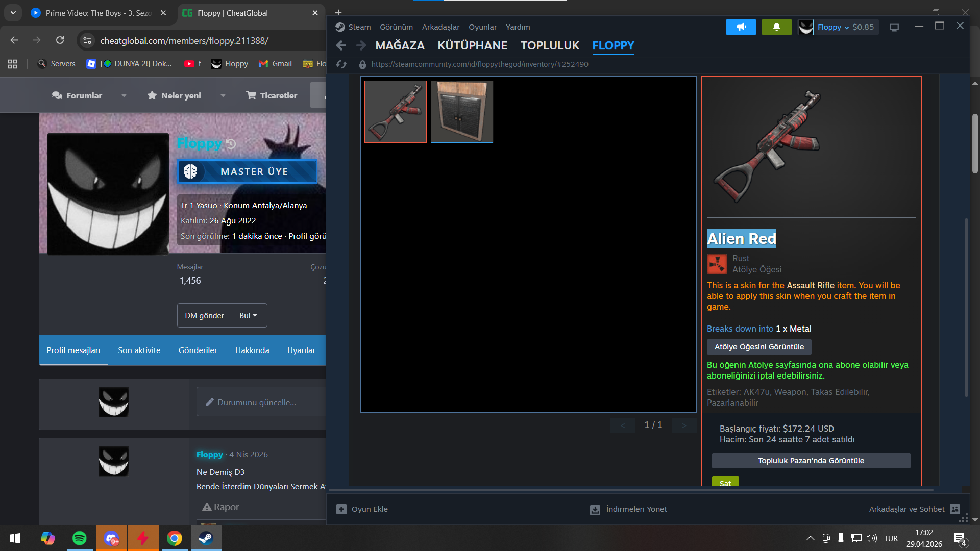Open the Floppy author link on the post

point(210,455)
